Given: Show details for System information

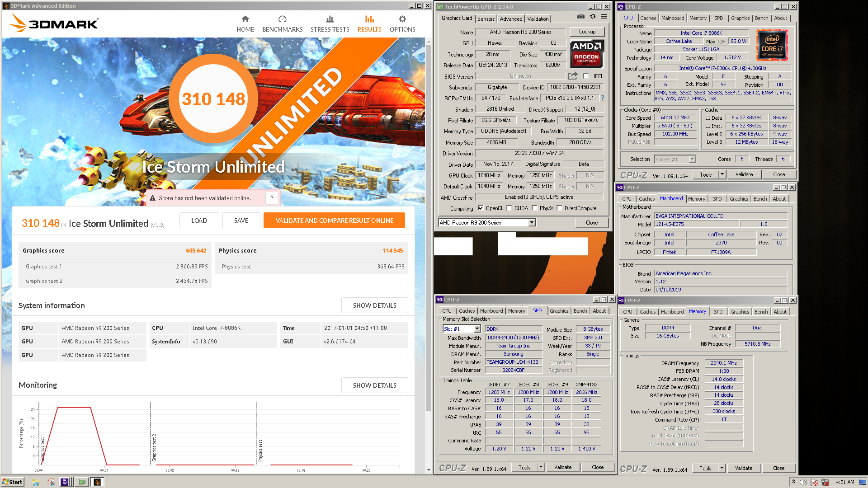Looking at the screenshot, I should tap(374, 305).
